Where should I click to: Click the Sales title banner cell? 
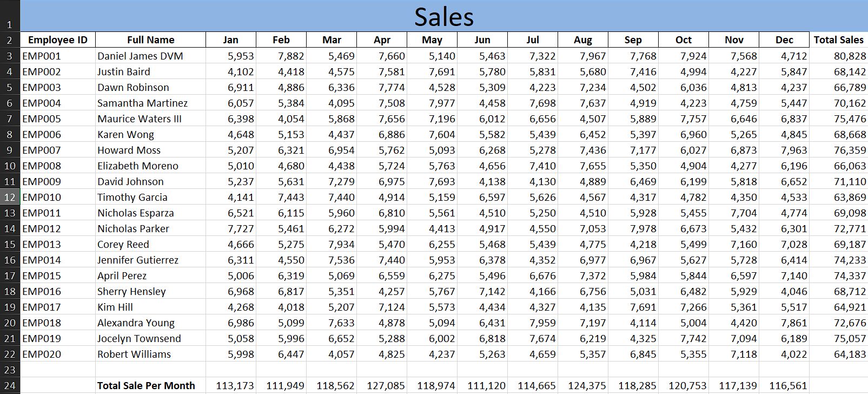click(443, 16)
